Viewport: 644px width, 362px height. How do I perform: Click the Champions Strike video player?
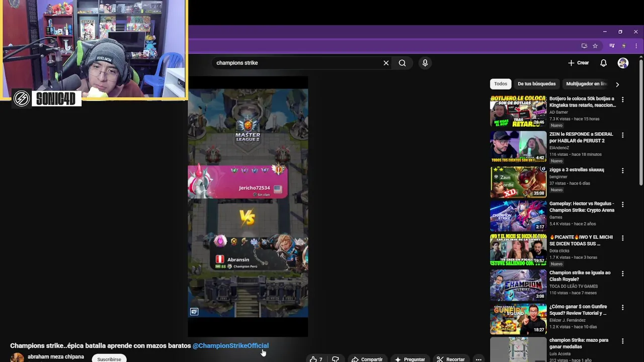248,206
